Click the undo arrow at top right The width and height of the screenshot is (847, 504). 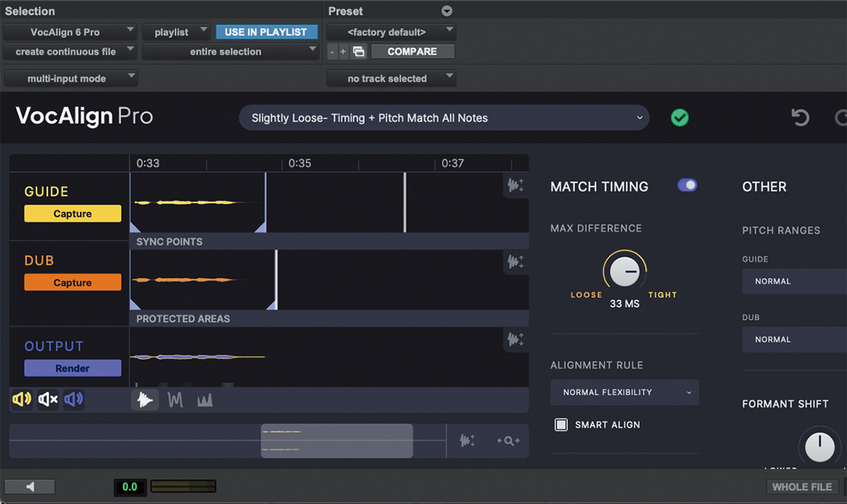(x=800, y=117)
